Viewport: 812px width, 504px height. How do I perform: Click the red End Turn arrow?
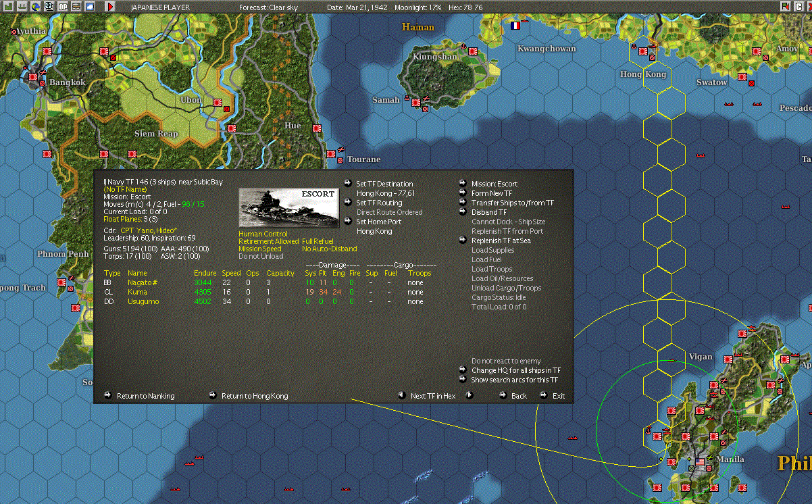click(x=110, y=7)
